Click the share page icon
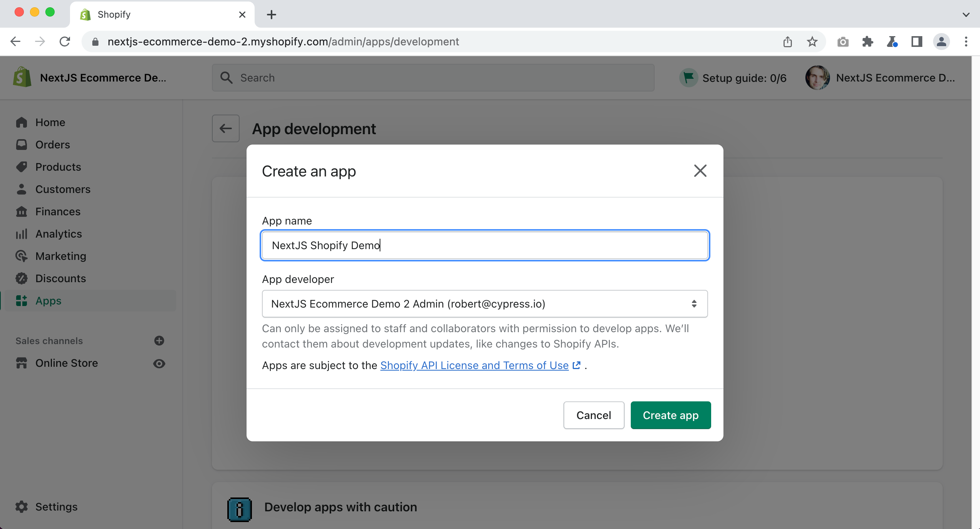980x529 pixels. click(788, 42)
